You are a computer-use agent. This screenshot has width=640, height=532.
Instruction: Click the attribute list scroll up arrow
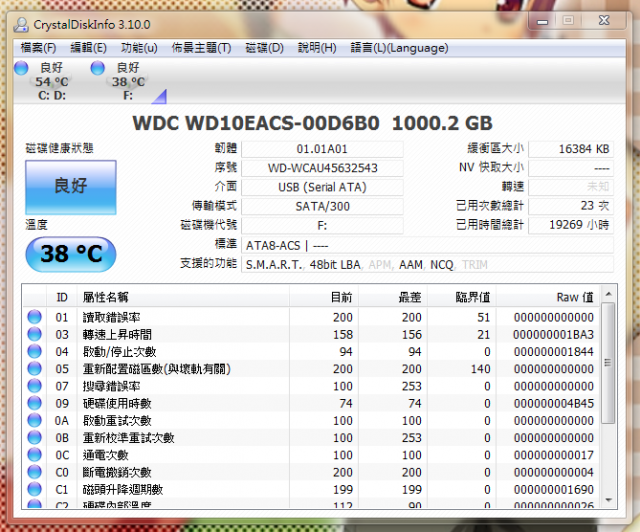click(608, 294)
